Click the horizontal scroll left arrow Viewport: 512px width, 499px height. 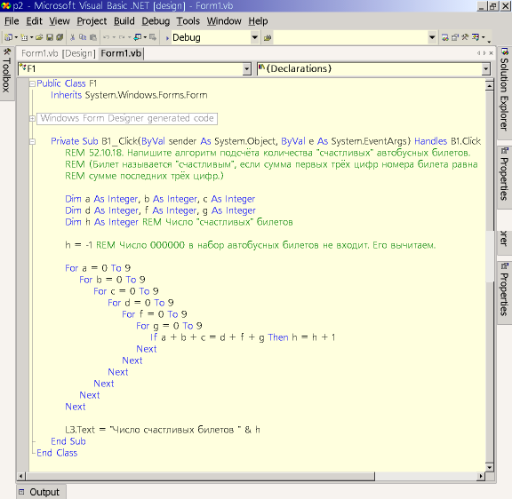(x=21, y=476)
